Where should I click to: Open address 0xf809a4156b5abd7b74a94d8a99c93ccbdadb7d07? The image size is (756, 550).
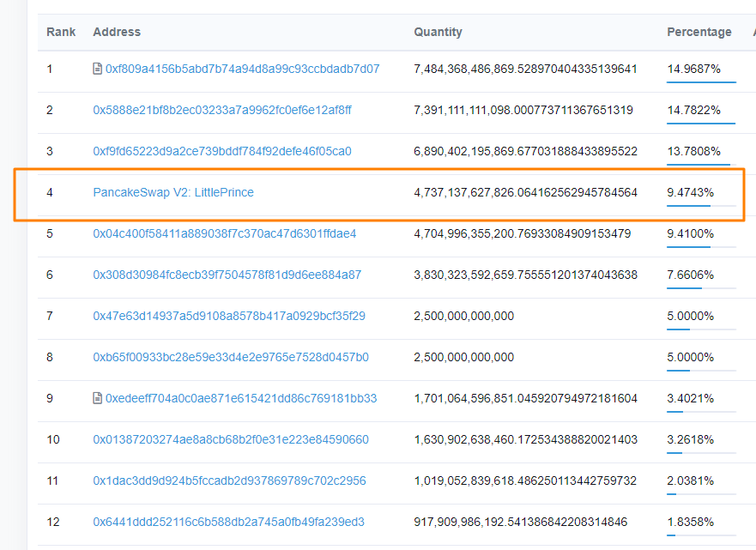pyautogui.click(x=243, y=69)
